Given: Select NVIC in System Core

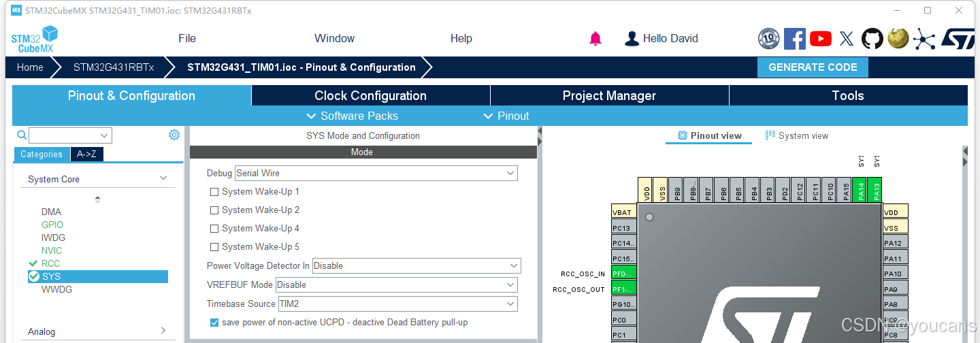Looking at the screenshot, I should (52, 250).
